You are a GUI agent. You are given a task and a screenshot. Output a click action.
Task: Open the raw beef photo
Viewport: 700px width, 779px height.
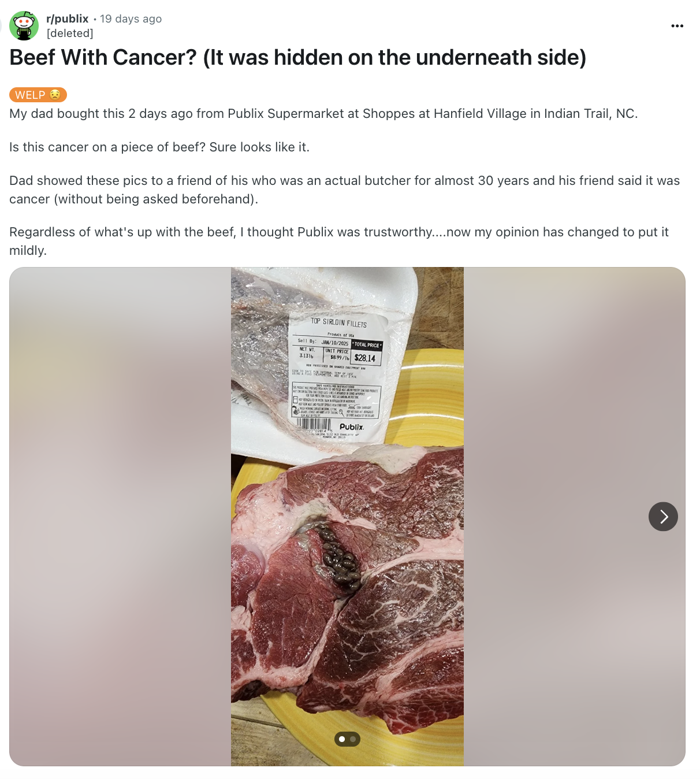(x=347, y=517)
